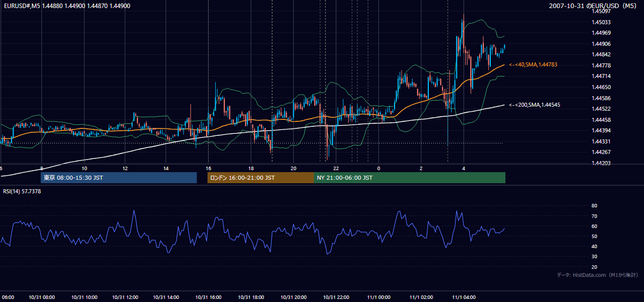
Task: Click RSI scale value 50
Action: [x=594, y=236]
